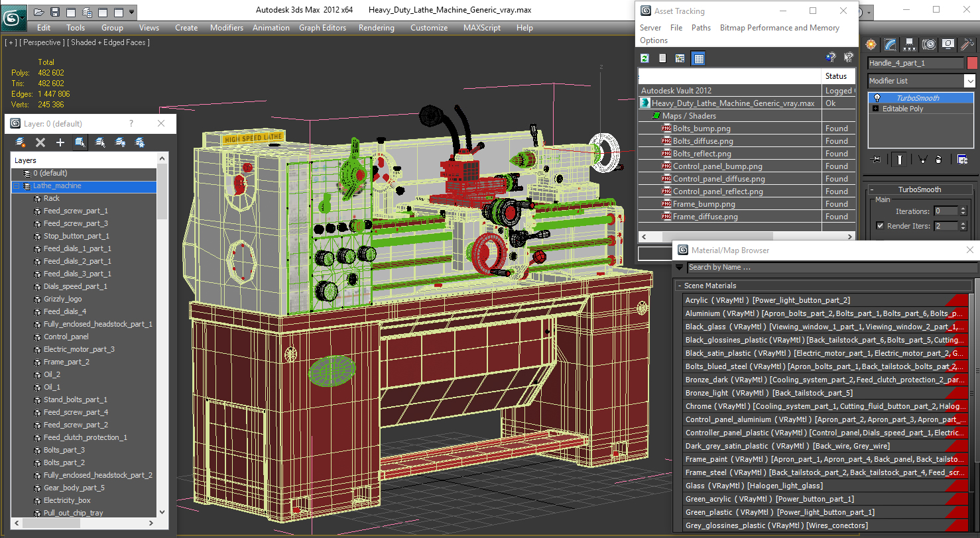Click the Highlight Selected Objects' Layers icon
The width and height of the screenshot is (980, 538).
click(x=100, y=142)
